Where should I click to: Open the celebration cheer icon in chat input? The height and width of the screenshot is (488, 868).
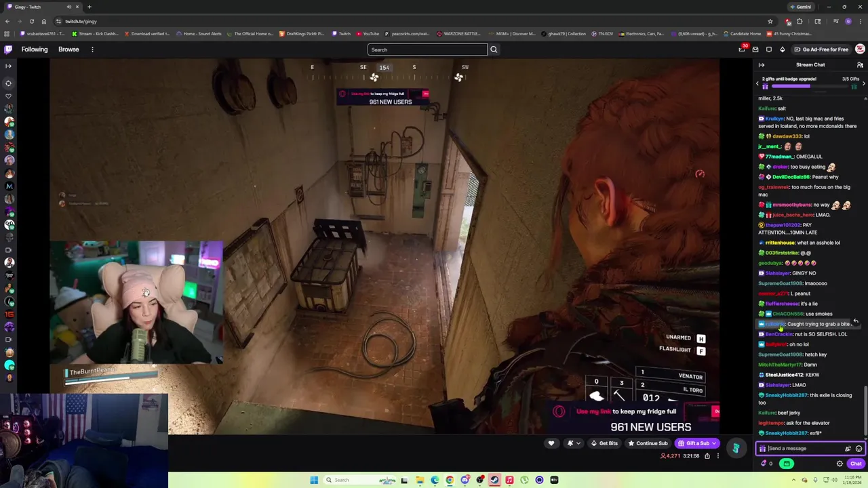848,449
